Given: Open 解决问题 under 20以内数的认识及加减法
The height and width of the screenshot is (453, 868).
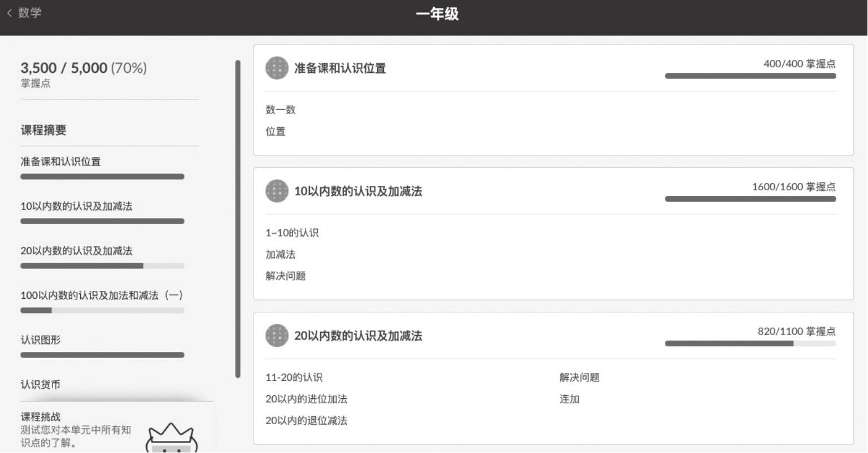Looking at the screenshot, I should coord(579,377).
